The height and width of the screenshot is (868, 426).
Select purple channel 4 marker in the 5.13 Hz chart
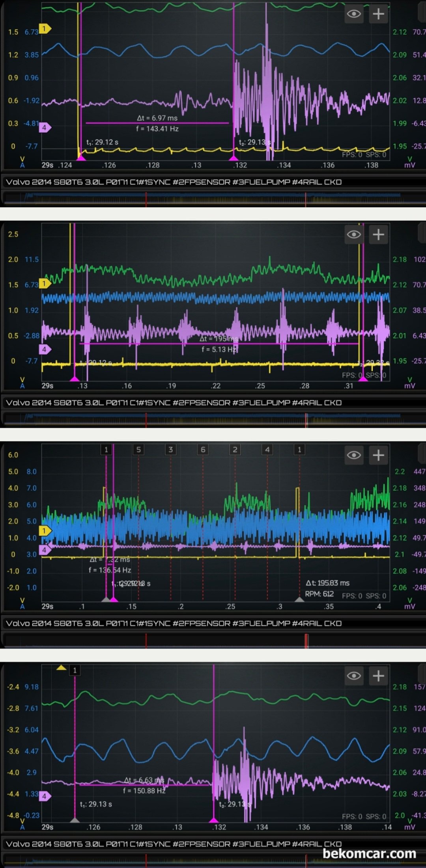(45, 349)
